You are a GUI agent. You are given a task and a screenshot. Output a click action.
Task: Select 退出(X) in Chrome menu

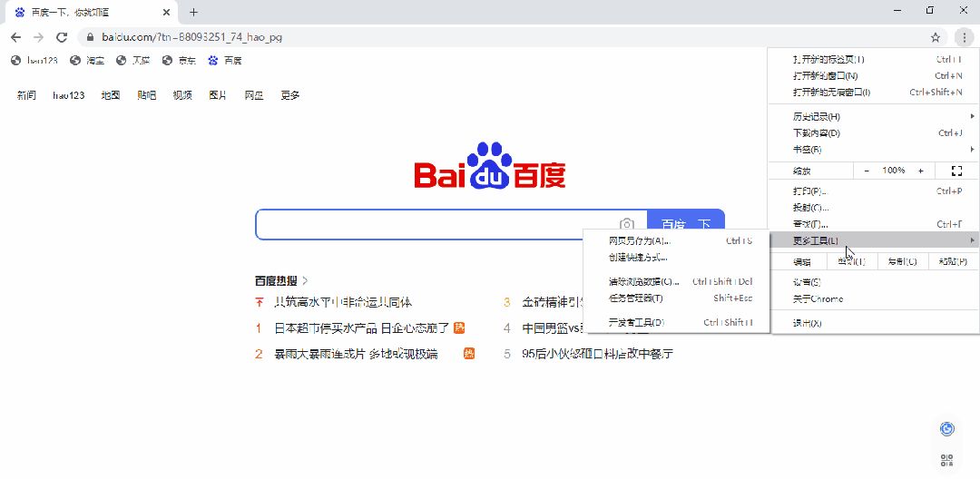[874, 323]
